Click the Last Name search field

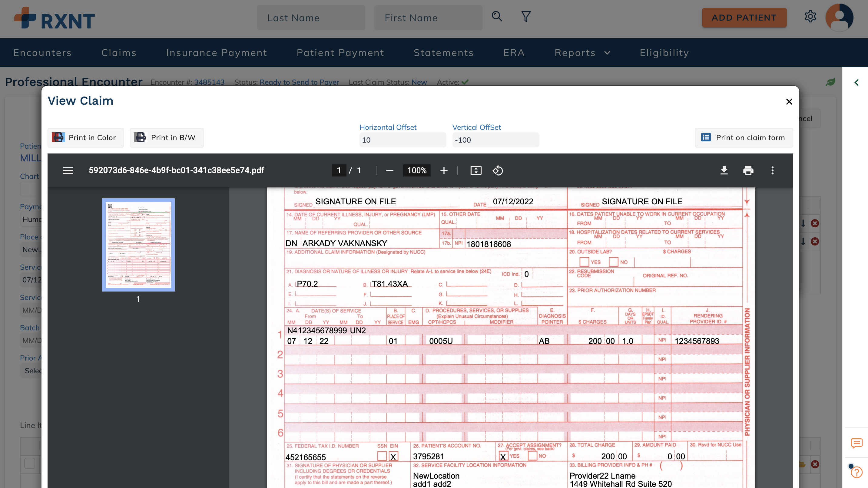[311, 18]
